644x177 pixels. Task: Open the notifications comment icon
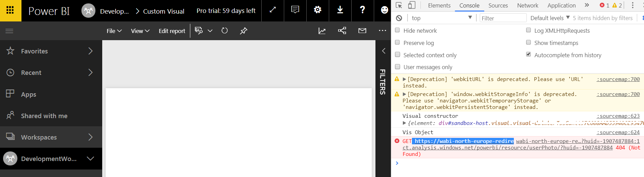[295, 10]
